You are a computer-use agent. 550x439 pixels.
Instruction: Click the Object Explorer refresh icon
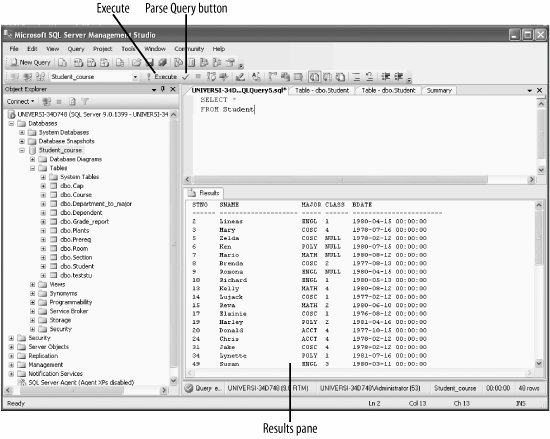72,102
